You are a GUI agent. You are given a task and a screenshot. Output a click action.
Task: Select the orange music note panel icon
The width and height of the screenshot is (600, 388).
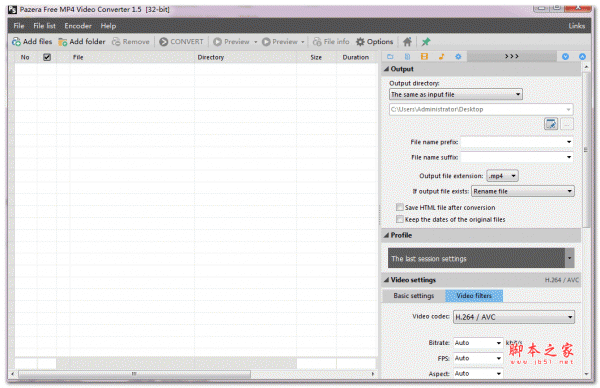[x=441, y=57]
